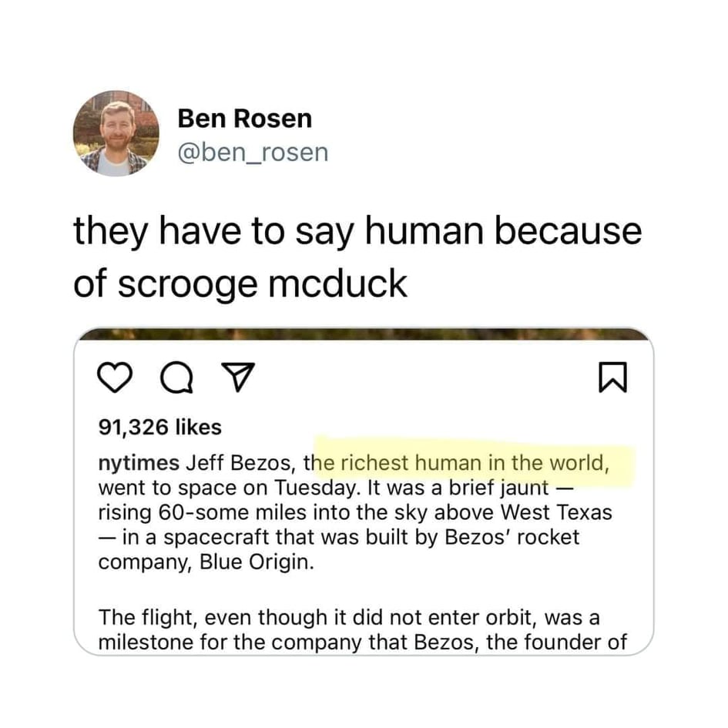
Task: View the 91,326 likes list
Action: [159, 426]
